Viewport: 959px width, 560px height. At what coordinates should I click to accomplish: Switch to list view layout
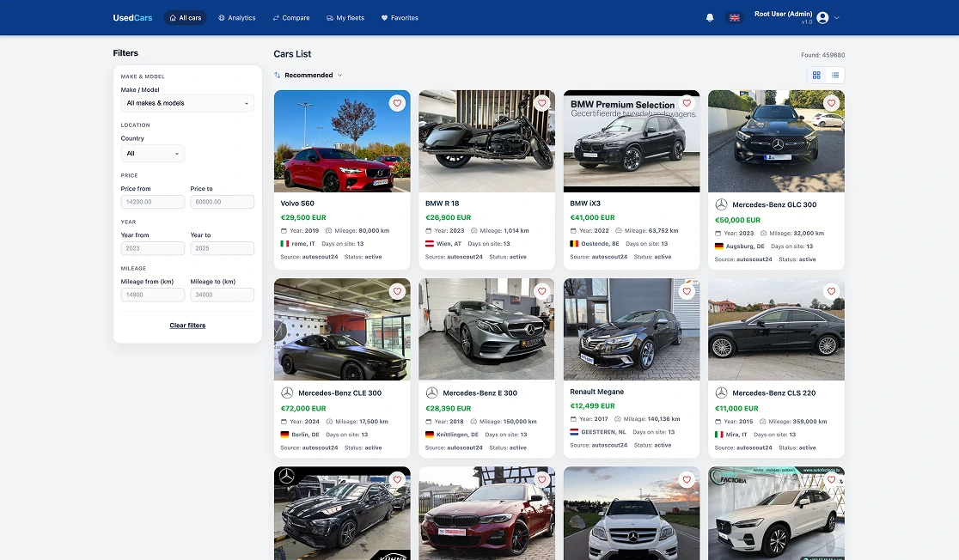click(x=835, y=76)
